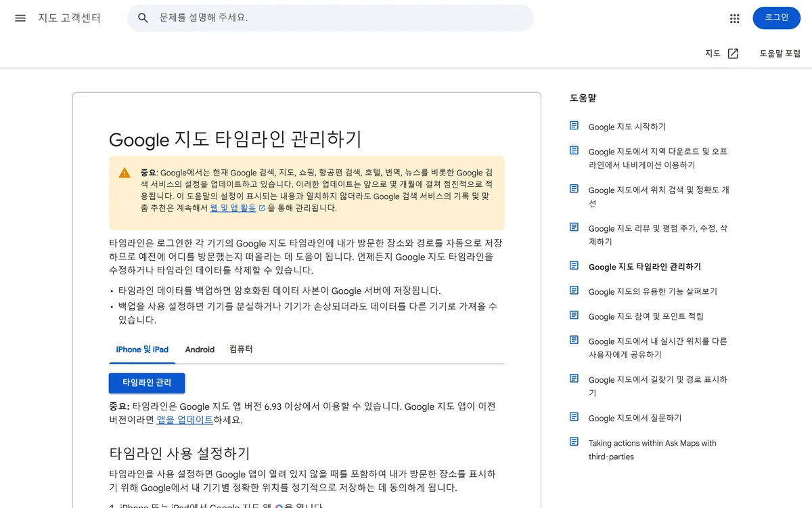812x508 pixels.
Task: Open the 앱을 업데이트 link
Action: coord(185,419)
